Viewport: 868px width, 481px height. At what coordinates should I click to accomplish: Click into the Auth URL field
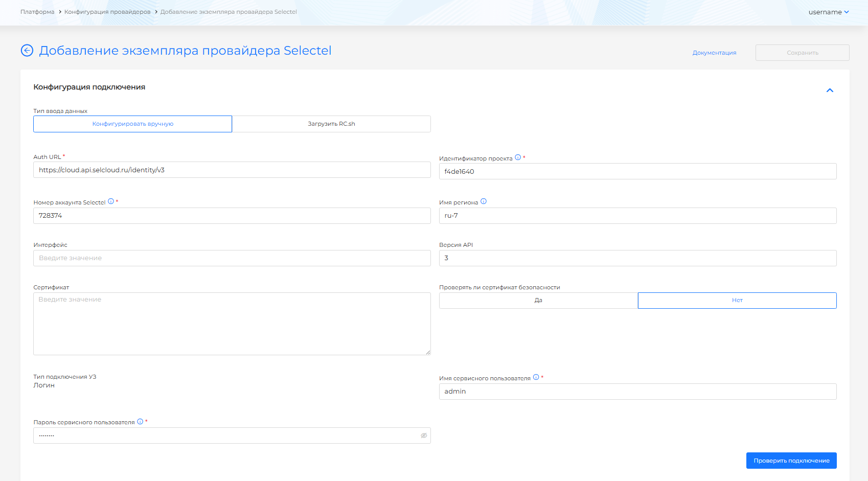[232, 170]
